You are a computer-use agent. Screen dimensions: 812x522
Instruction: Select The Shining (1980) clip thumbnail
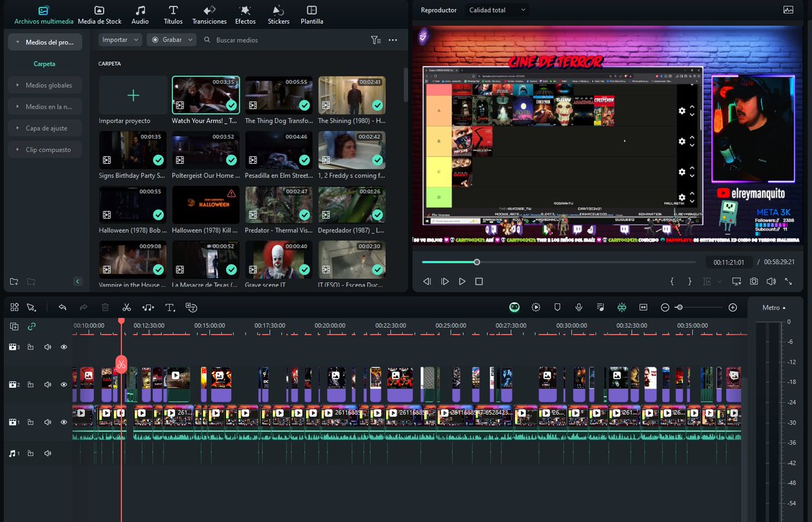point(352,95)
